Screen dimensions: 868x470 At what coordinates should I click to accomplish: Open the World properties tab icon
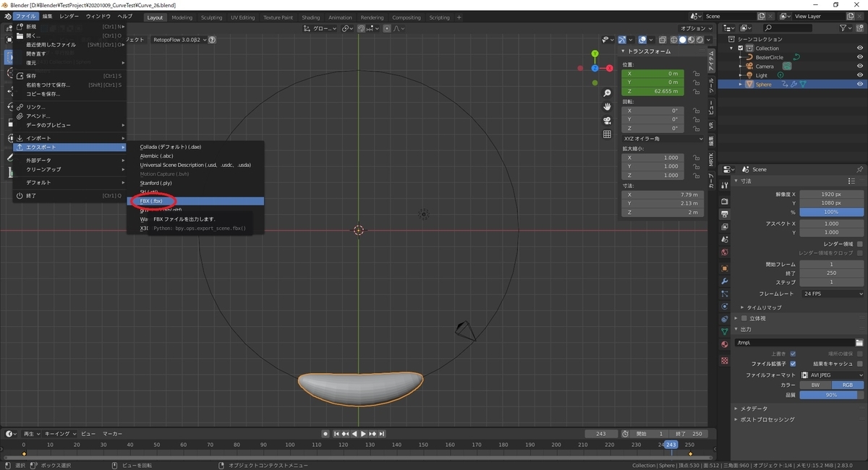[725, 252]
